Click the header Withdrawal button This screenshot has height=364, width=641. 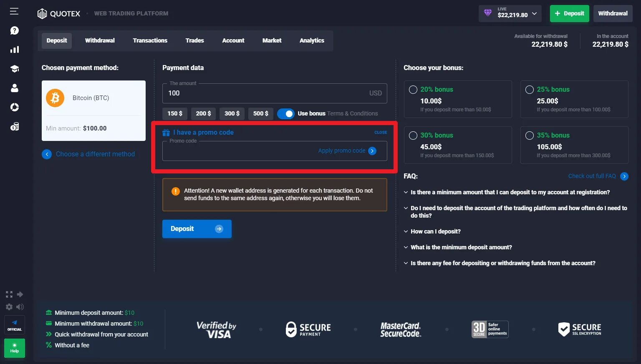click(x=613, y=13)
